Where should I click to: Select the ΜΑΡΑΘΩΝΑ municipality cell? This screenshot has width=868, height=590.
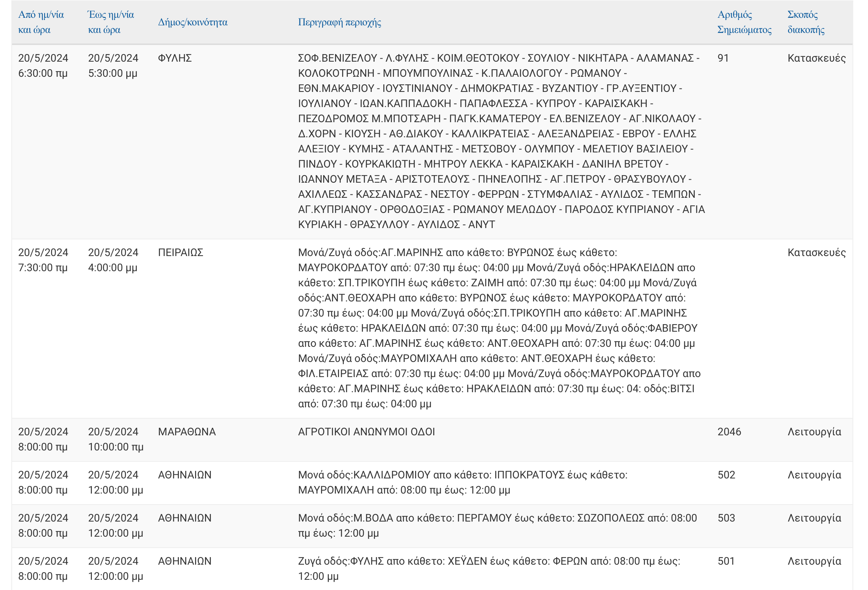click(x=187, y=432)
